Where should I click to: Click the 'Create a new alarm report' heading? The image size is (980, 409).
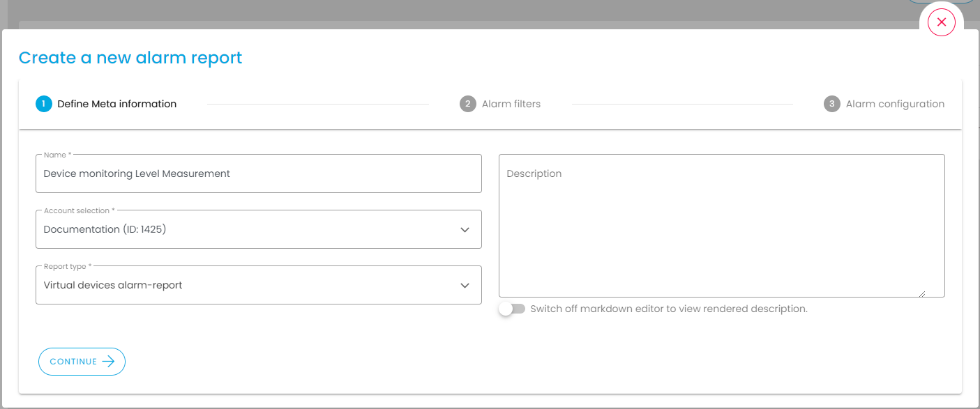click(x=130, y=58)
